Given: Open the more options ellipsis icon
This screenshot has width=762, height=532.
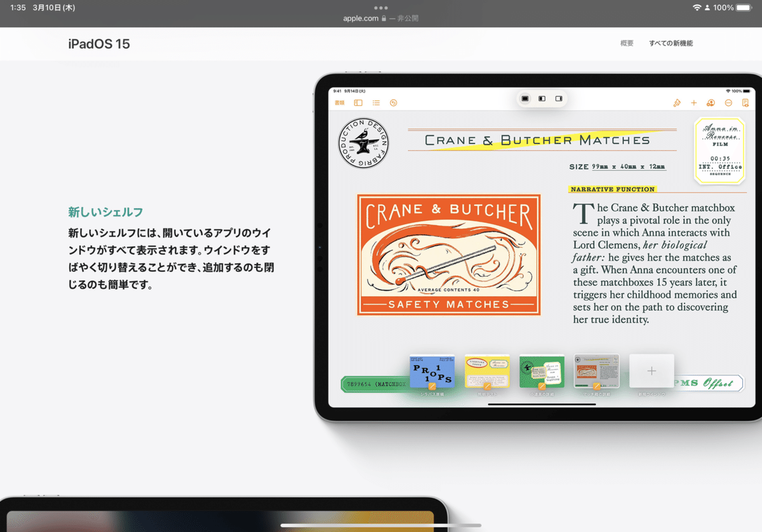Looking at the screenshot, I should pos(728,103).
